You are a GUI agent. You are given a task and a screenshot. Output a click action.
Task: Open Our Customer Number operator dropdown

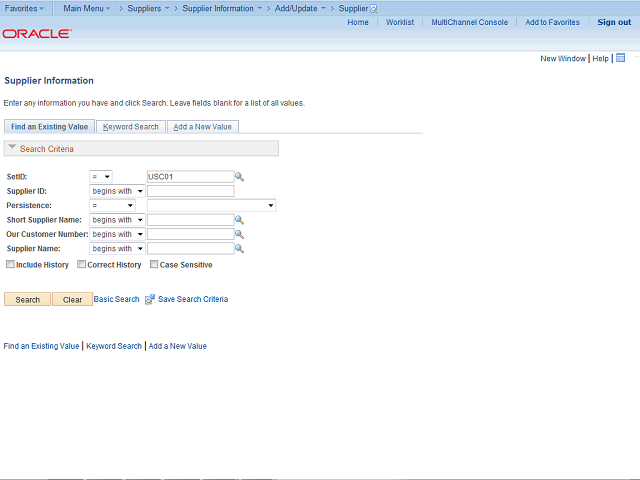click(x=117, y=234)
